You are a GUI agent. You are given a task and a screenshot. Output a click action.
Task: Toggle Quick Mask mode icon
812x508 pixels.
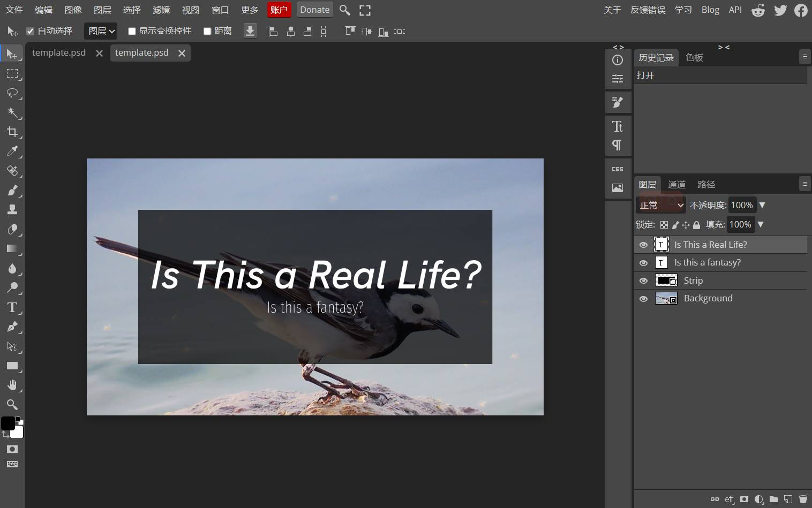click(12, 449)
